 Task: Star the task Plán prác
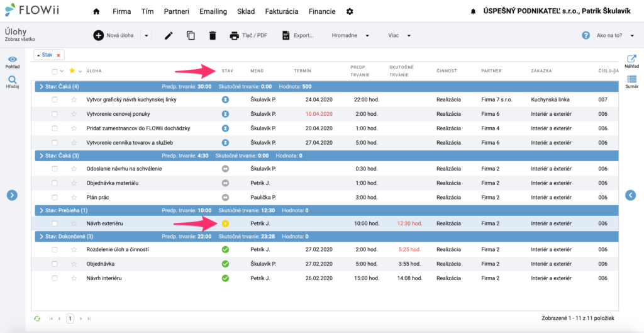click(74, 197)
